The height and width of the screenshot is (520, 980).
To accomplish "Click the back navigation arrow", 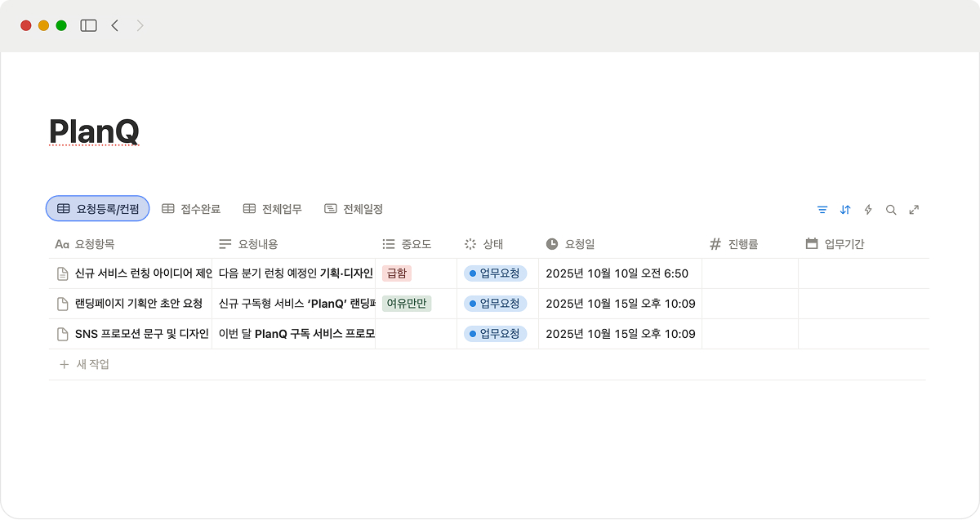I will tap(115, 25).
